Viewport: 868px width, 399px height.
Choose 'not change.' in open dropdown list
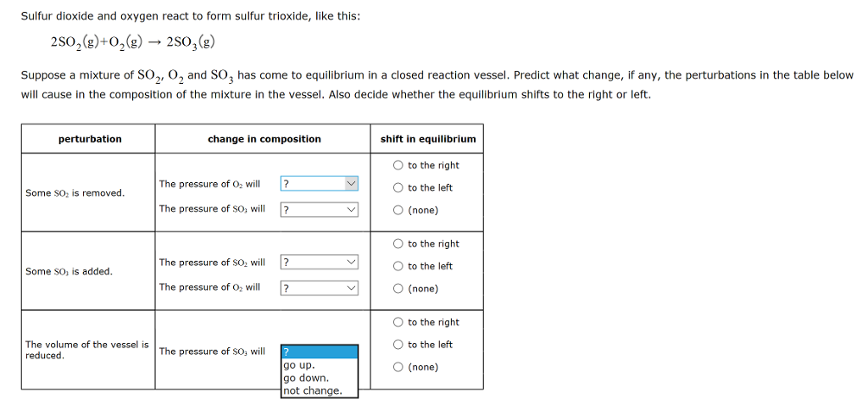pyautogui.click(x=320, y=391)
